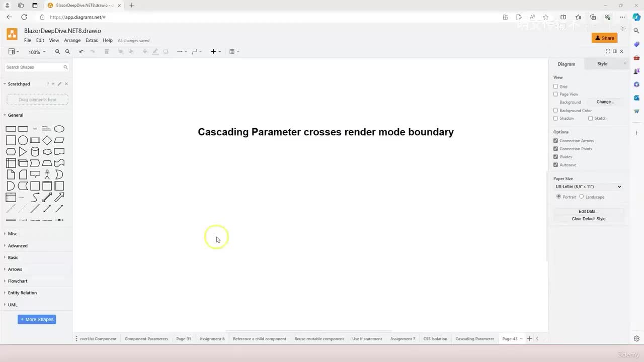Insert the triangle shape from General

[x=23, y=152]
